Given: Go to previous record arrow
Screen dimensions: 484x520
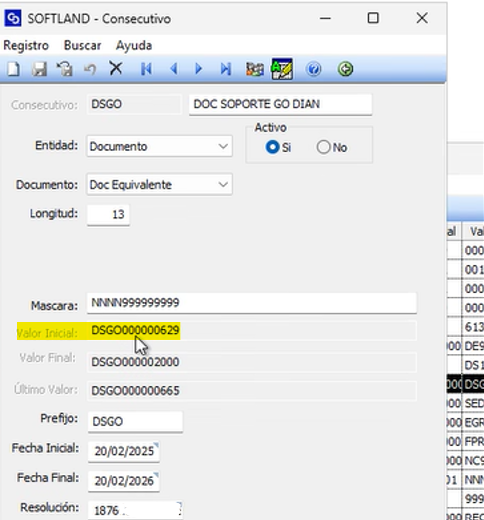Looking at the screenshot, I should 174,69.
